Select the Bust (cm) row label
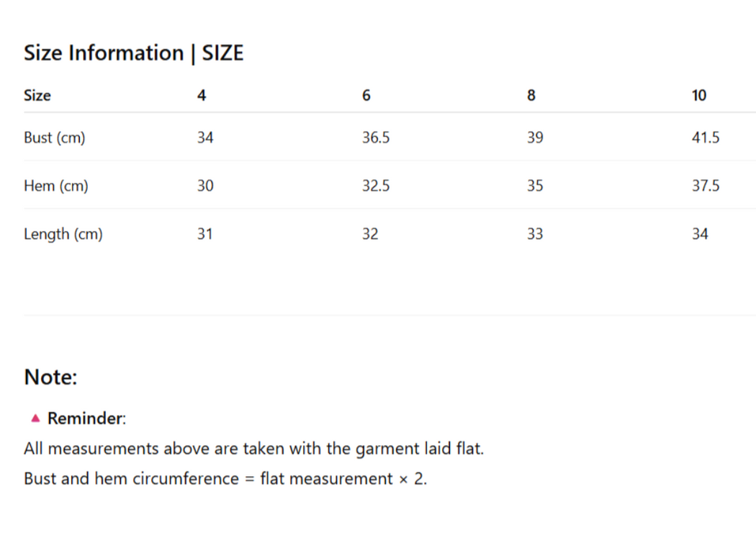 coord(55,138)
